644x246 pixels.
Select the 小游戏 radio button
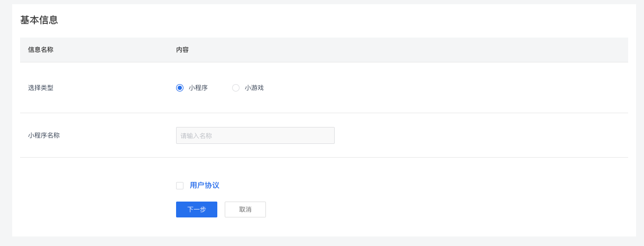click(x=236, y=88)
